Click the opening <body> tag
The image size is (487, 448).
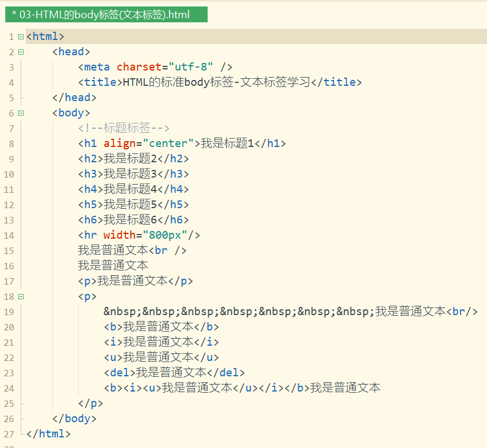[71, 113]
